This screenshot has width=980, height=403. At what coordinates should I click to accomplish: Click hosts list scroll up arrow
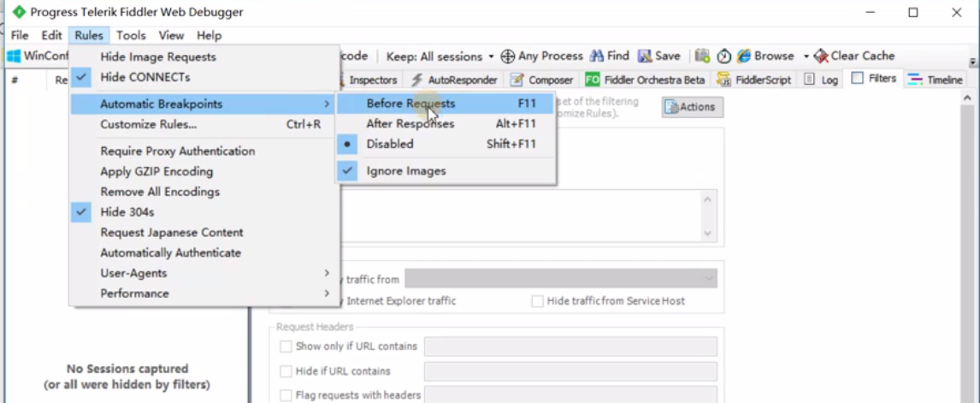coord(707,199)
